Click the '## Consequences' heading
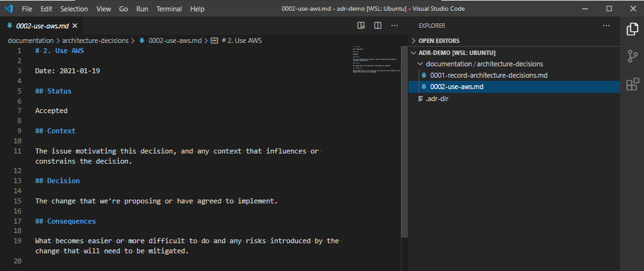This screenshot has height=271, width=644. point(65,221)
